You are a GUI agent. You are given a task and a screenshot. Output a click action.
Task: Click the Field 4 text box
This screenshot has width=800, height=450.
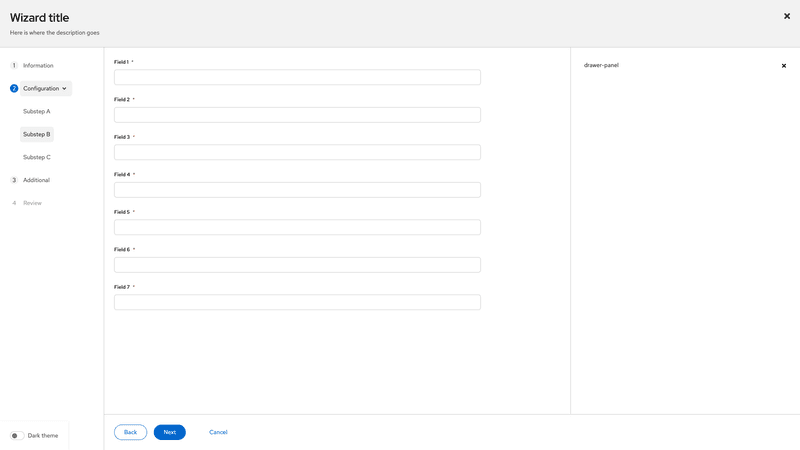(x=297, y=190)
